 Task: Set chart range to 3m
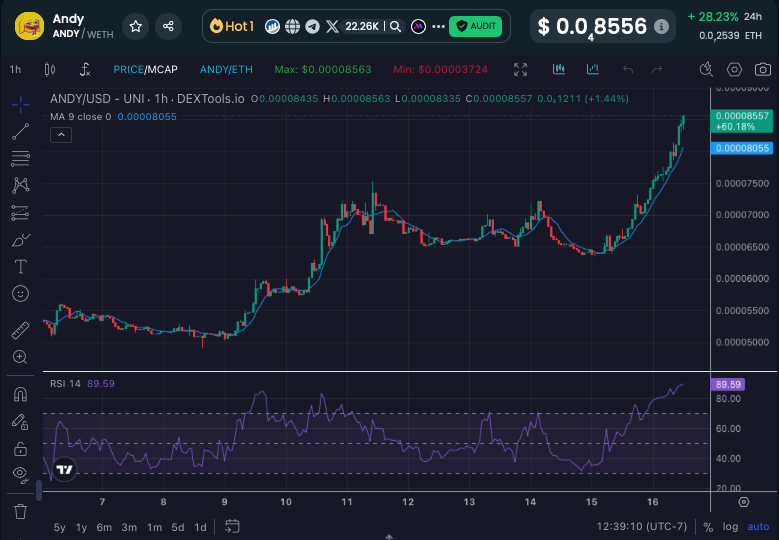coord(129,527)
